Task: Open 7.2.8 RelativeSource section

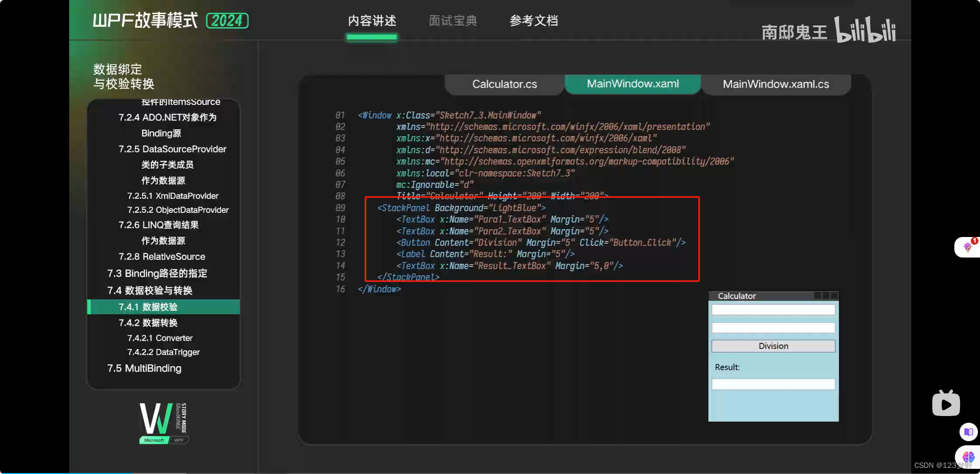Action: pos(161,256)
